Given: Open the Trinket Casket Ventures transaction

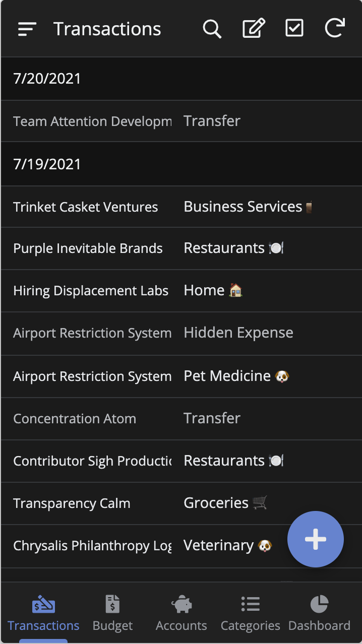Looking at the screenshot, I should tap(86, 207).
